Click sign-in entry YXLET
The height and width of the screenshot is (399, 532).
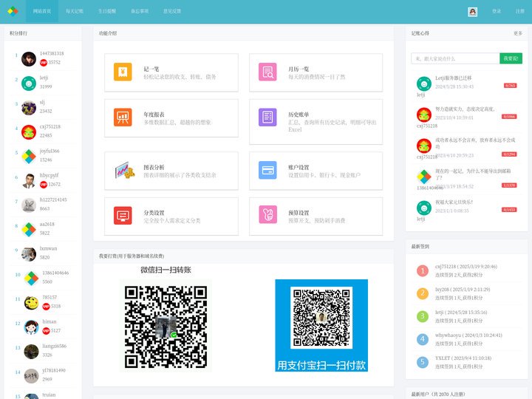(x=463, y=362)
